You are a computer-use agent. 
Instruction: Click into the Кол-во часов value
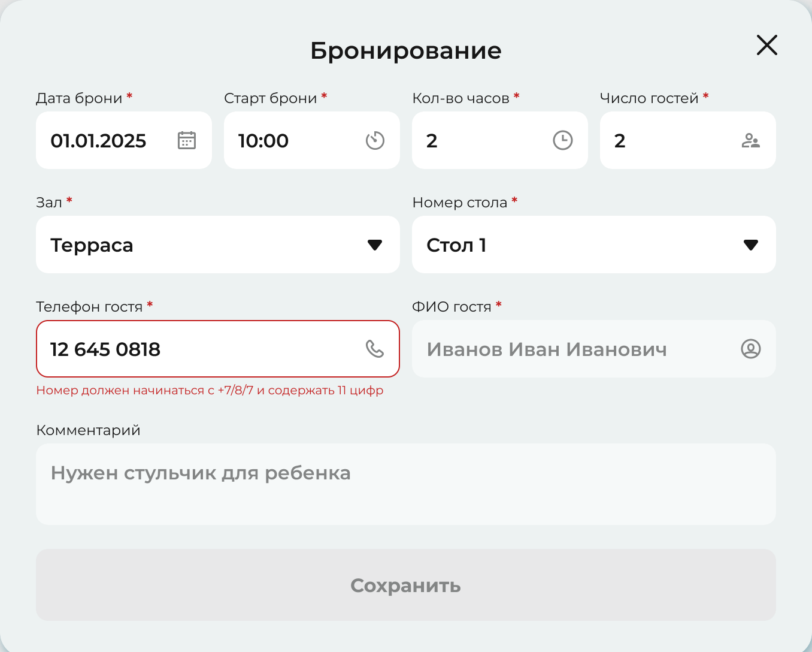(432, 141)
